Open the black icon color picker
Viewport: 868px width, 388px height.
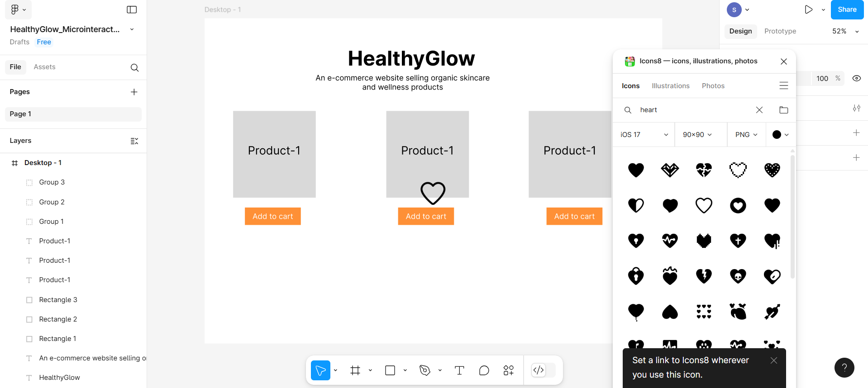click(780, 135)
